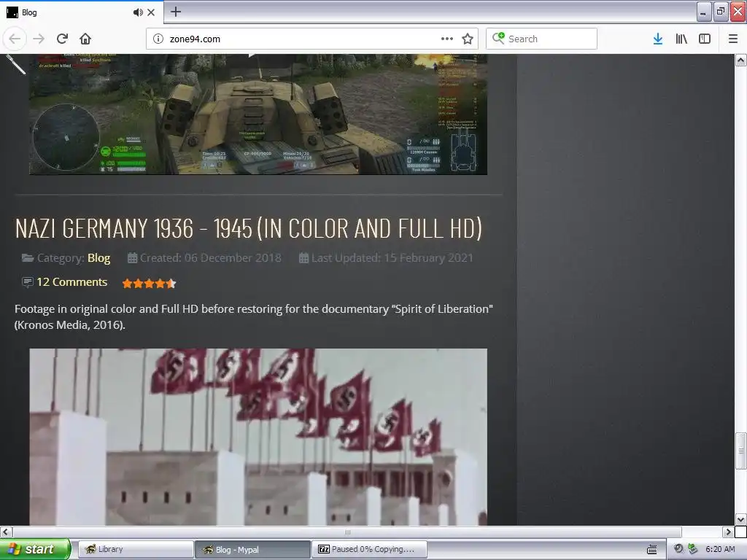Go back to previous page
The image size is (747, 560).
click(x=15, y=39)
